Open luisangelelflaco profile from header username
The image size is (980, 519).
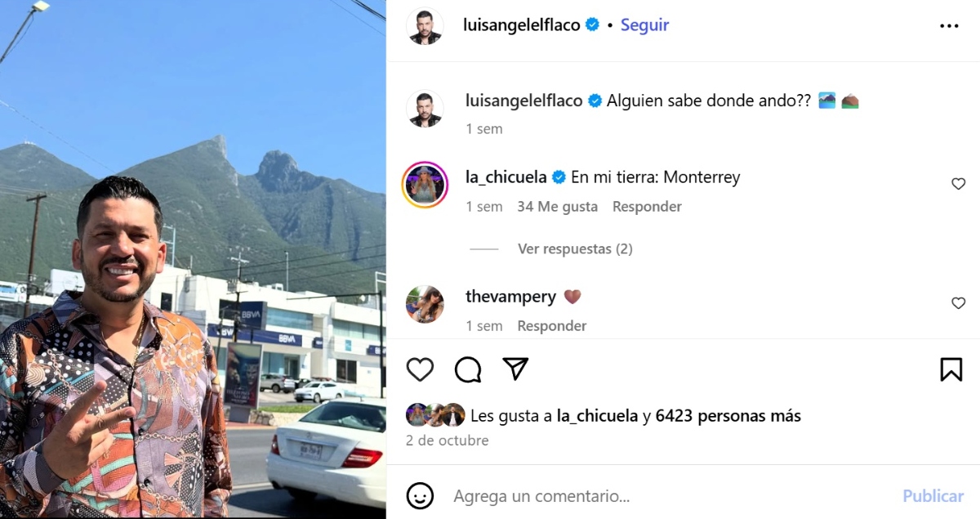(521, 25)
